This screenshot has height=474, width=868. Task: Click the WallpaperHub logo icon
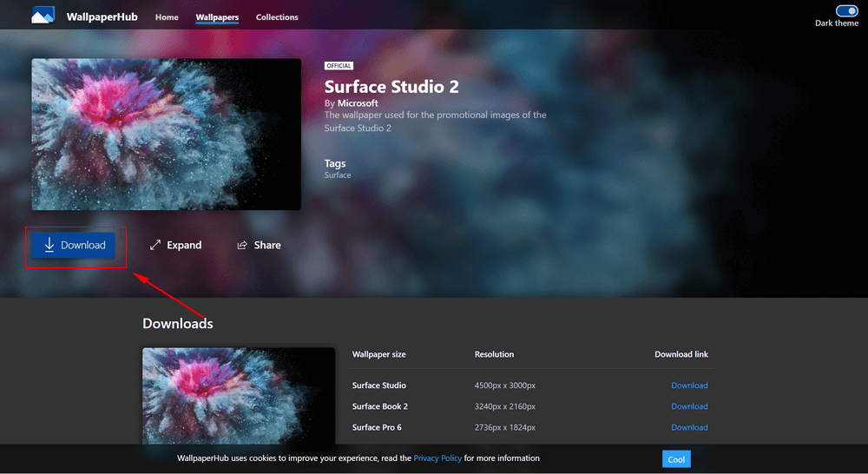(x=43, y=16)
